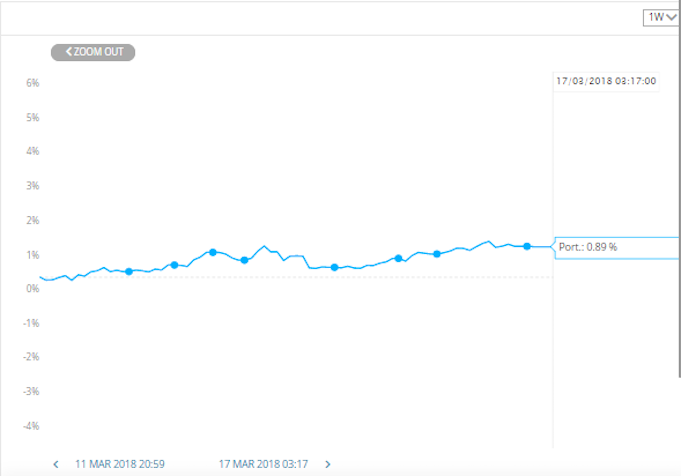Click the last data point near tooltip
Image resolution: width=681 pixels, height=476 pixels.
click(527, 246)
